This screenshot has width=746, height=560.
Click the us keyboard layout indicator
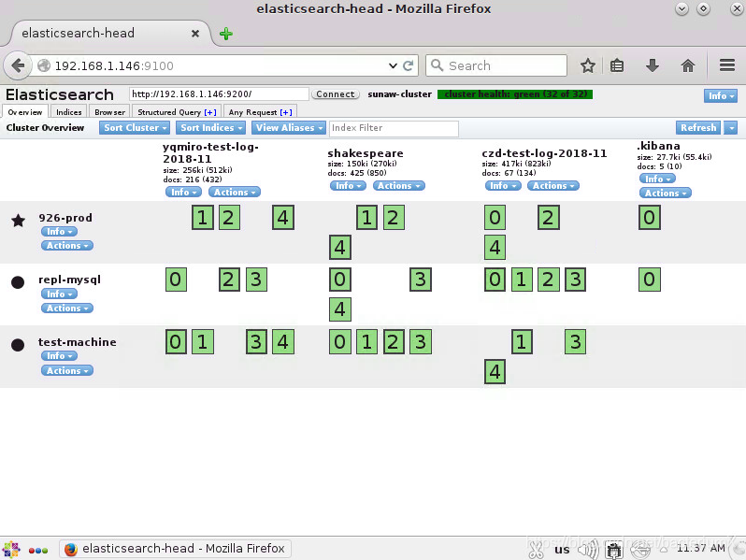(x=562, y=550)
